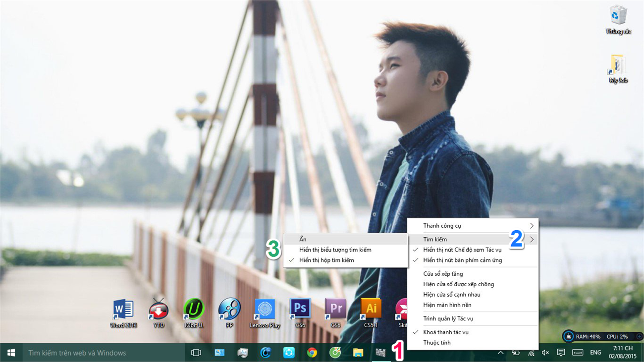The width and height of the screenshot is (644, 362).
Task: Launch Google Chrome from the taskbar
Action: coord(311,353)
